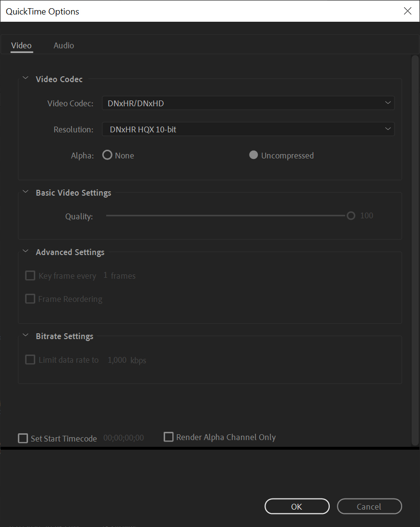Enable Render Alpha Channel Only
Viewport: 420px width, 527px height.
168,437
